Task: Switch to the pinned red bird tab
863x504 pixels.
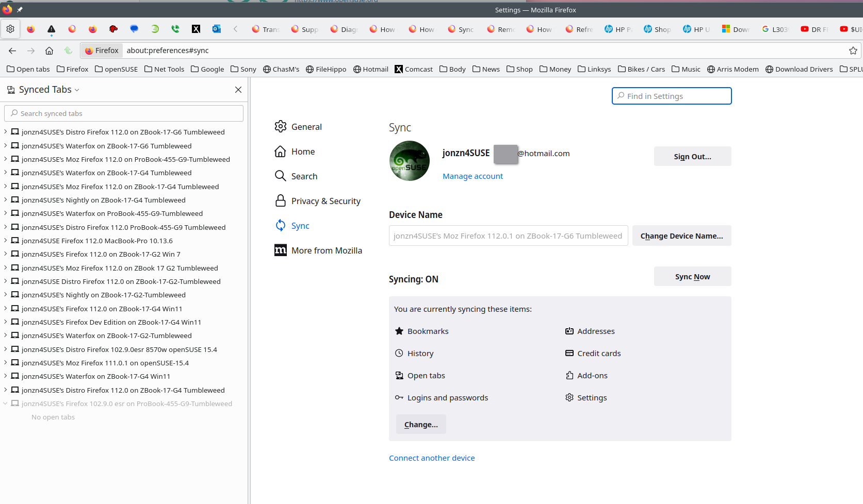Action: [x=113, y=29]
